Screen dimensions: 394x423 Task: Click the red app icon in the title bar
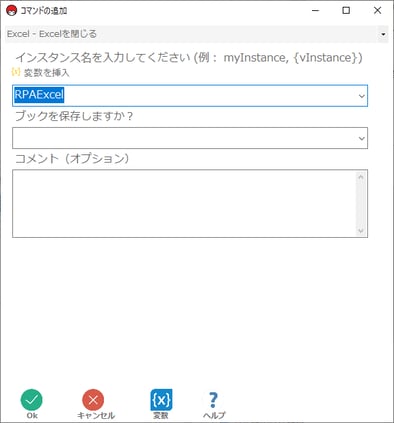point(12,11)
